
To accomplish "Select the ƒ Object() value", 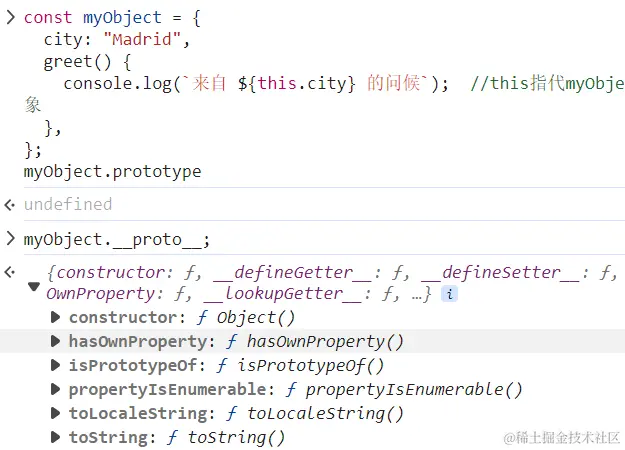I will pos(246,318).
